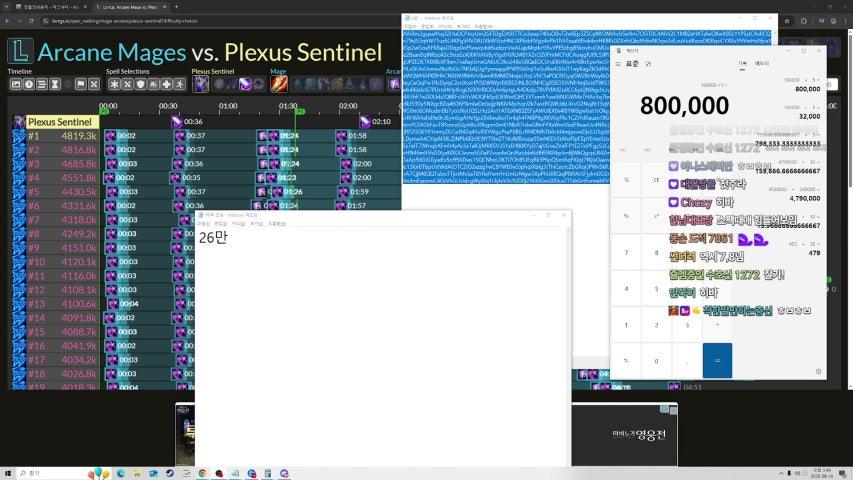This screenshot has height=480, width=853.
Task: Switch to calculator 기록 history tab
Action: pyautogui.click(x=742, y=64)
